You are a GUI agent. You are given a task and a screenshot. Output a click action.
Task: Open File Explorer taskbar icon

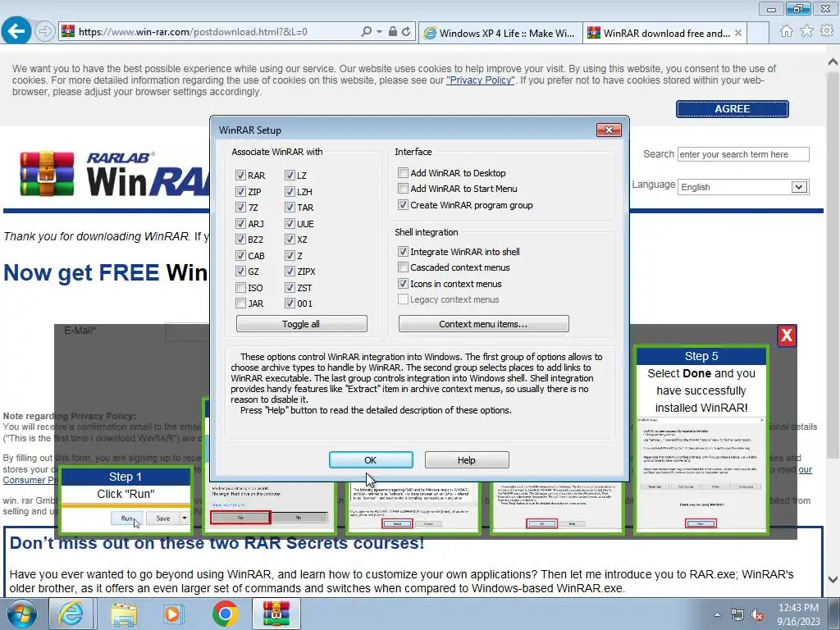(x=124, y=614)
